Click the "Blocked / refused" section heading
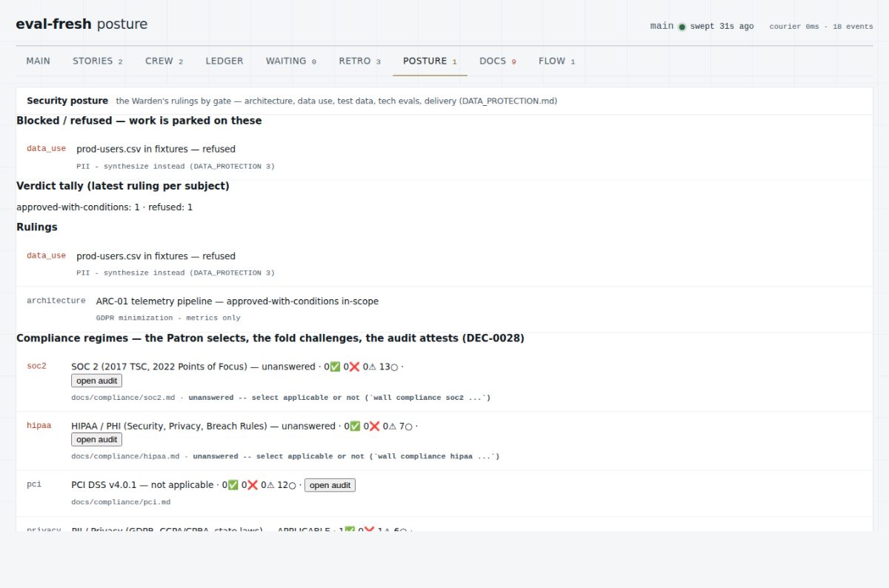Image resolution: width=889 pixels, height=588 pixels. pos(139,120)
